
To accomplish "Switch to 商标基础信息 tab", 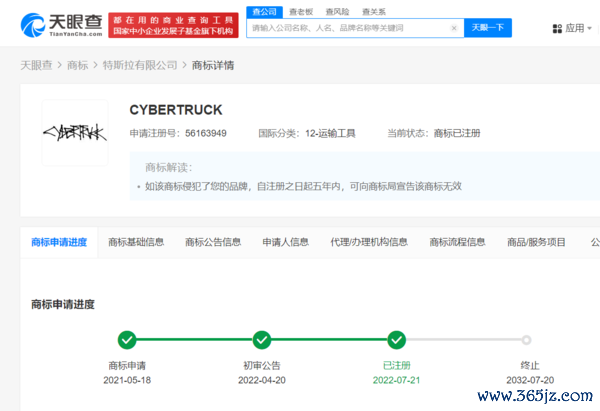I will [136, 242].
